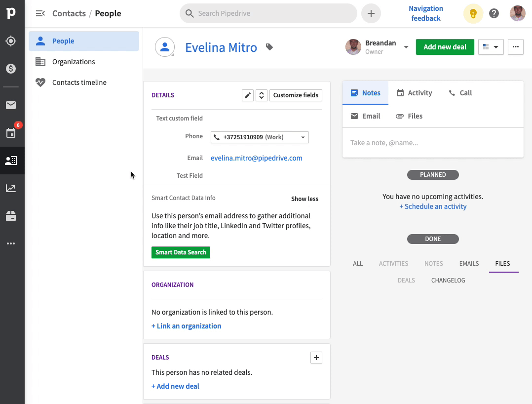Image resolution: width=532 pixels, height=404 pixels.
Task: Click the plus icon in Deals section
Action: (x=316, y=358)
